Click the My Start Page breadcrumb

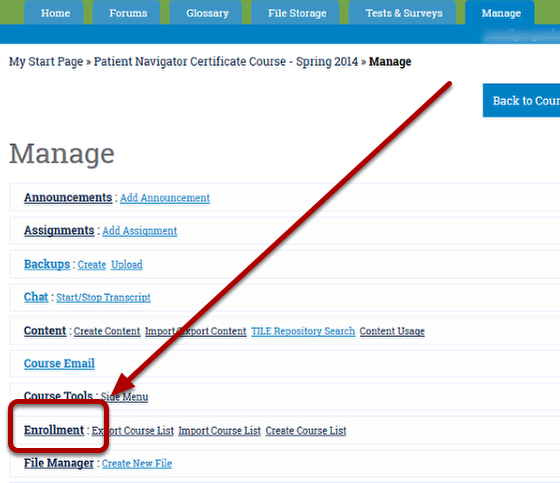[46, 62]
